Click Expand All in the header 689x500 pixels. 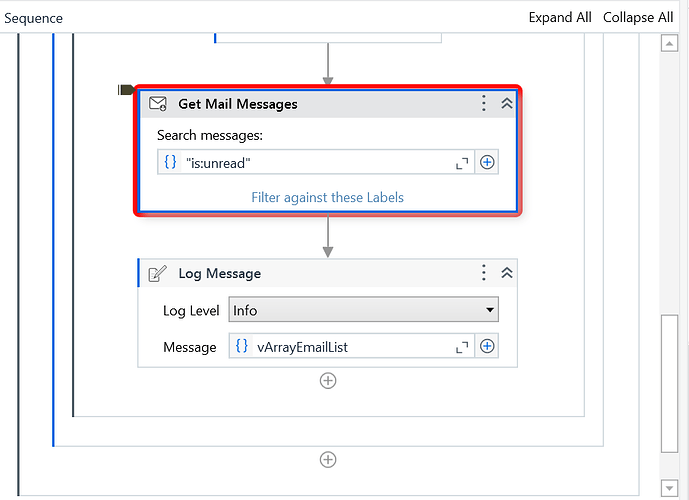(561, 17)
